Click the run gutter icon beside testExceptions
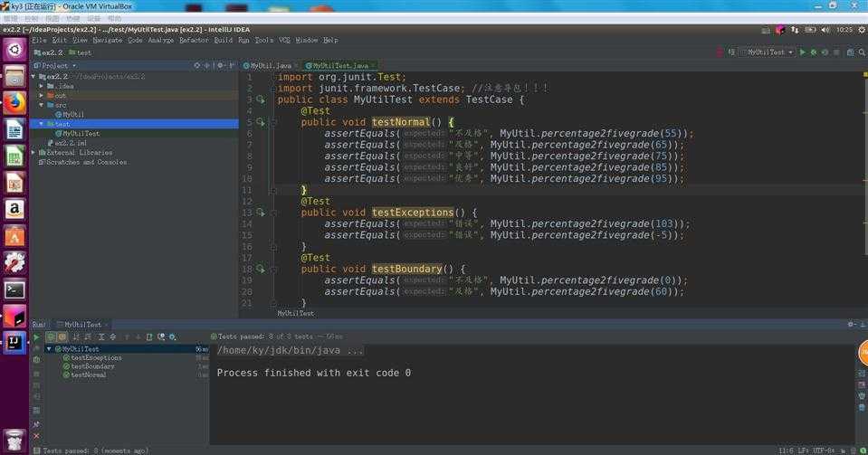 260,213
